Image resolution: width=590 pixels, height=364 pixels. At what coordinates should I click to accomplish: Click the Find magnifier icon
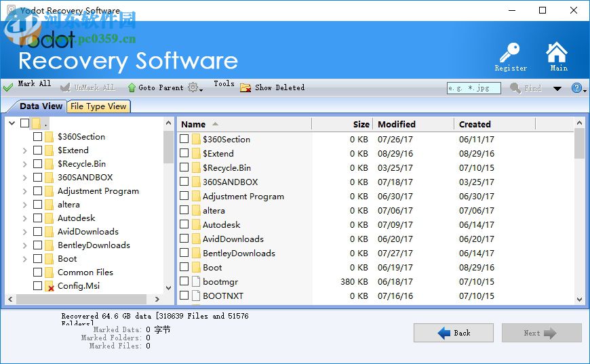[515, 88]
